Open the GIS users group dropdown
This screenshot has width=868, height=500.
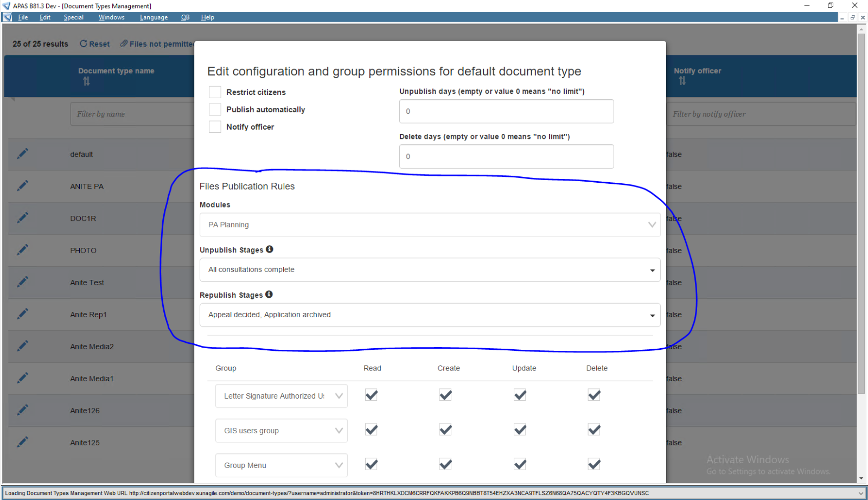[x=281, y=431]
